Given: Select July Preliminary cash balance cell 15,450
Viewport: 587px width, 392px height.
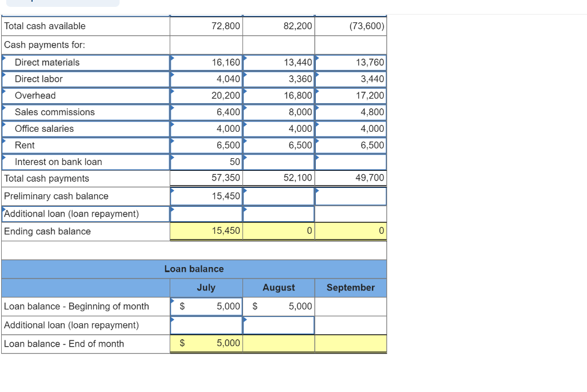Looking at the screenshot, I should tap(206, 196).
